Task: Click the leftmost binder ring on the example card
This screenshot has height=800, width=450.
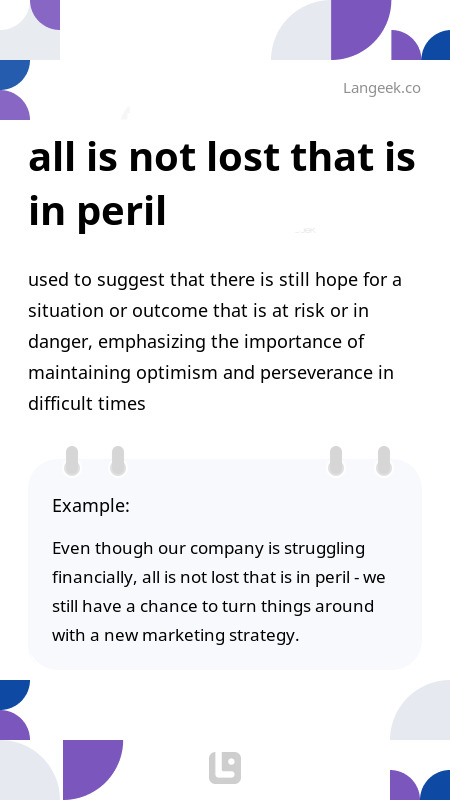Action: pos(72,461)
